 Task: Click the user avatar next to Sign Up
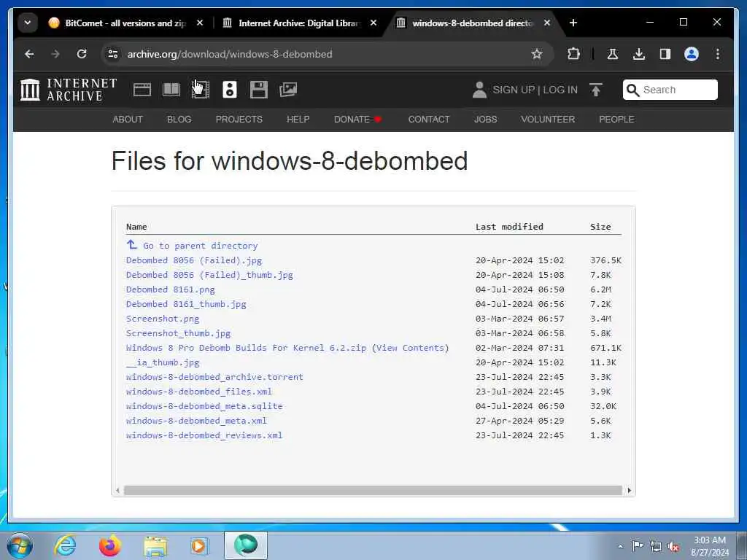pos(479,90)
